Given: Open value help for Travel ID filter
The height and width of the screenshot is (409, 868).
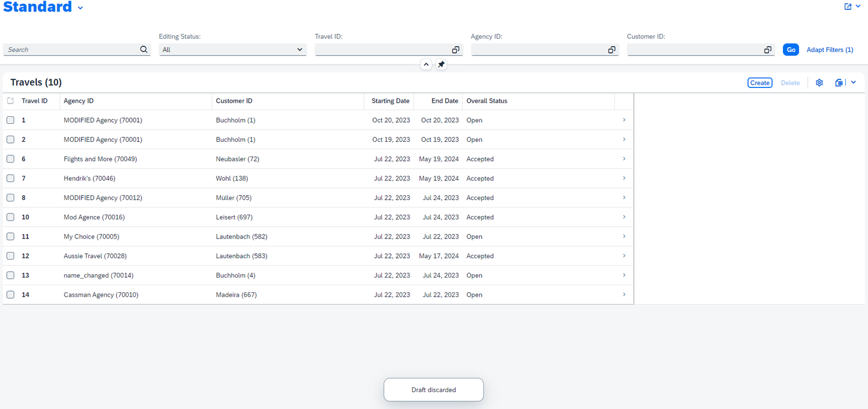Looking at the screenshot, I should (x=456, y=49).
